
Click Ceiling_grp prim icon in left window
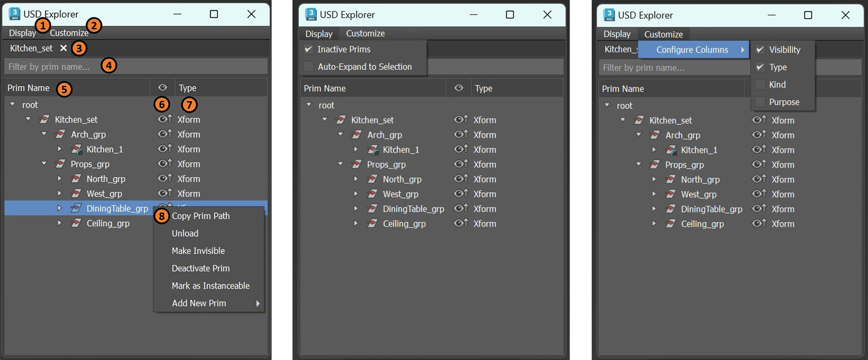point(76,223)
